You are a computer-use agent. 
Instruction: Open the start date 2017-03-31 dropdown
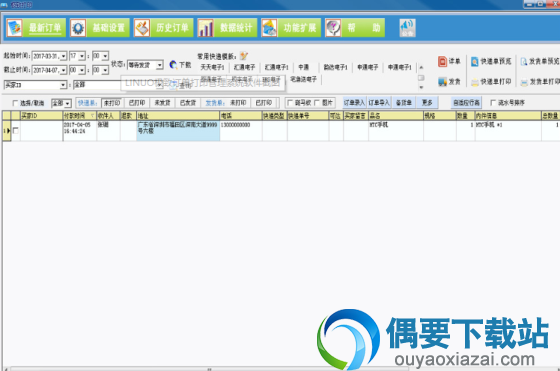point(63,56)
